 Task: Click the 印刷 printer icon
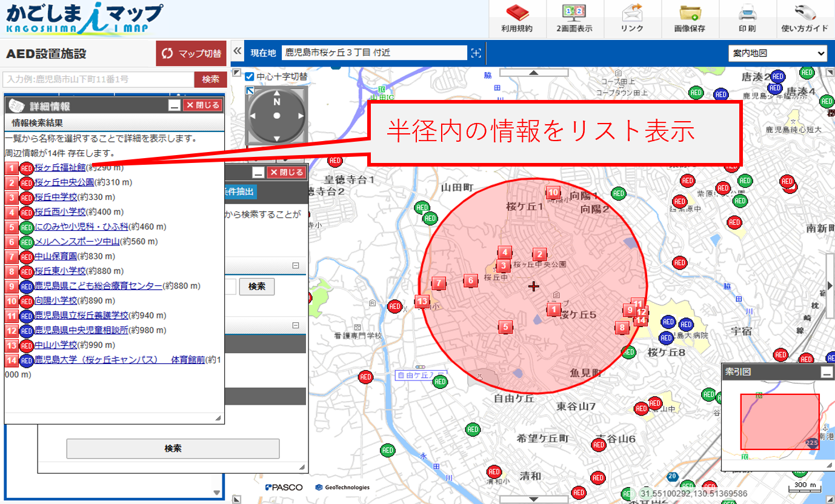coord(747,13)
